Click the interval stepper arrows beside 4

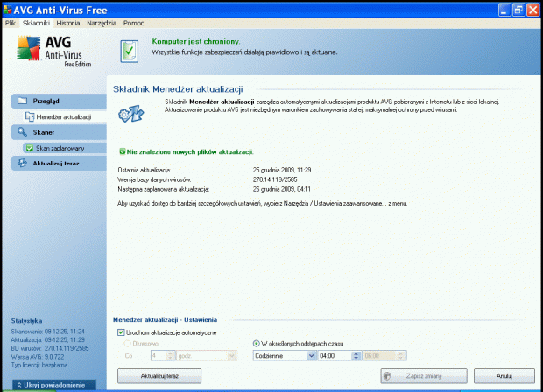(x=170, y=355)
